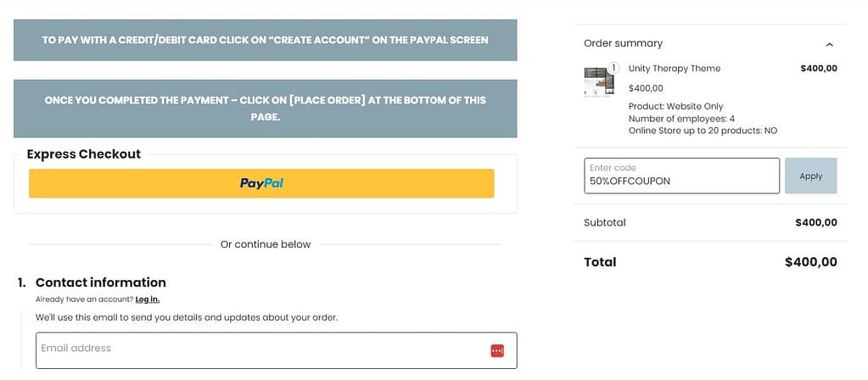Screen dimensions: 868x380
Task: Click the "Express Checkout" heading
Action: [84, 154]
